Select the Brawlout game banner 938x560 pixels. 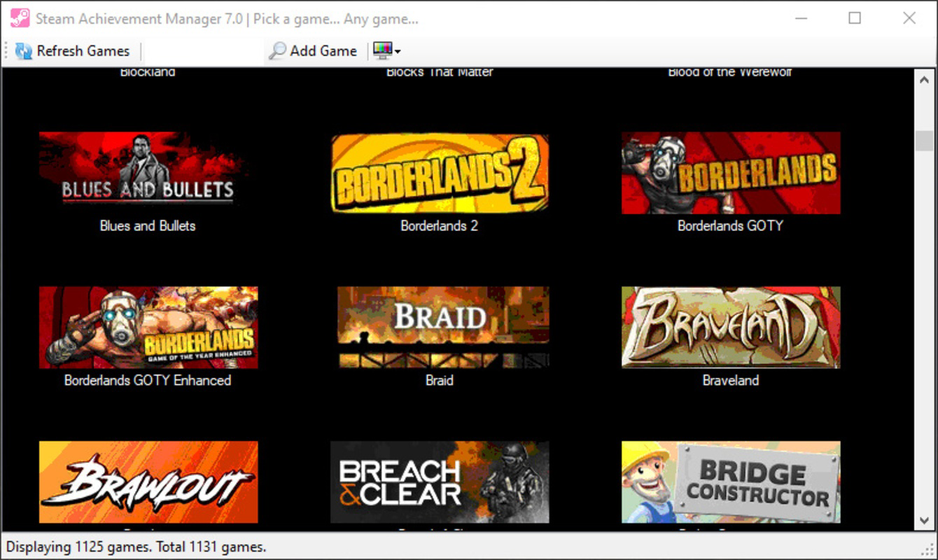148,482
